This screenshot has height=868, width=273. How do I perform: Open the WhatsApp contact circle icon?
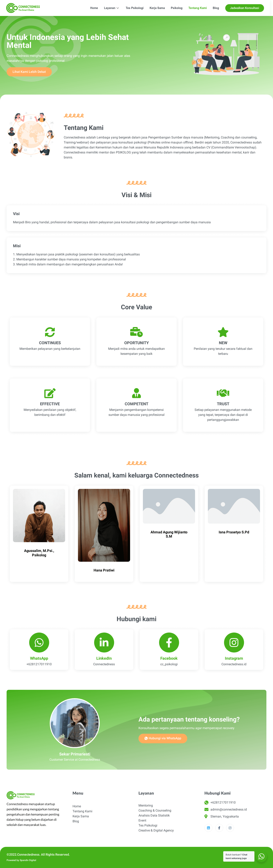(x=39, y=642)
